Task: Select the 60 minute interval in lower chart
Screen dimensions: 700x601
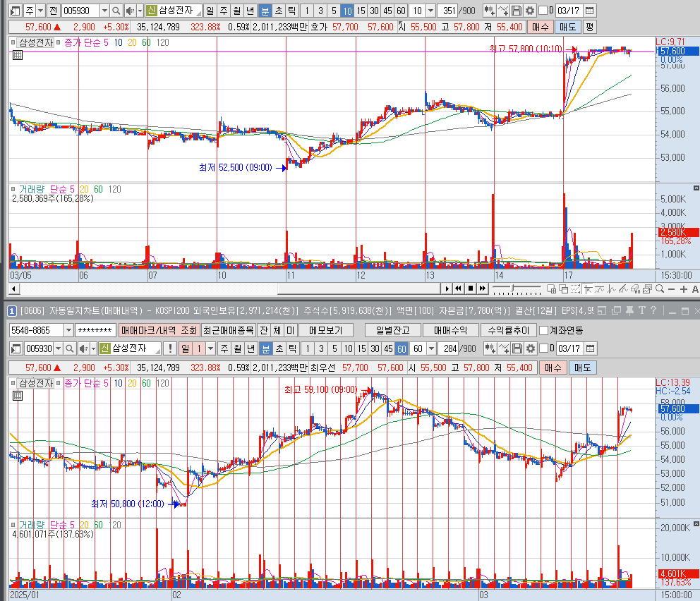Action: coord(402,348)
